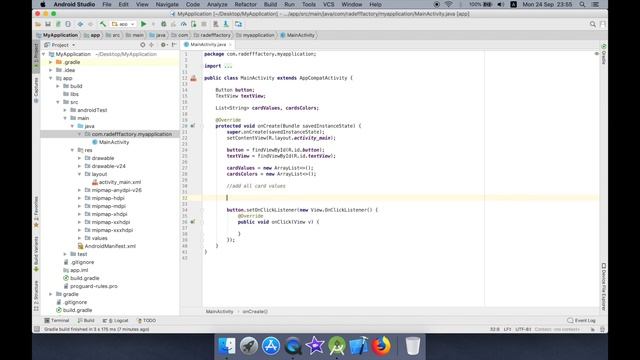The image size is (640, 360).
Task: Open the Project panel gear settings
Action: pyautogui.click(x=163, y=45)
